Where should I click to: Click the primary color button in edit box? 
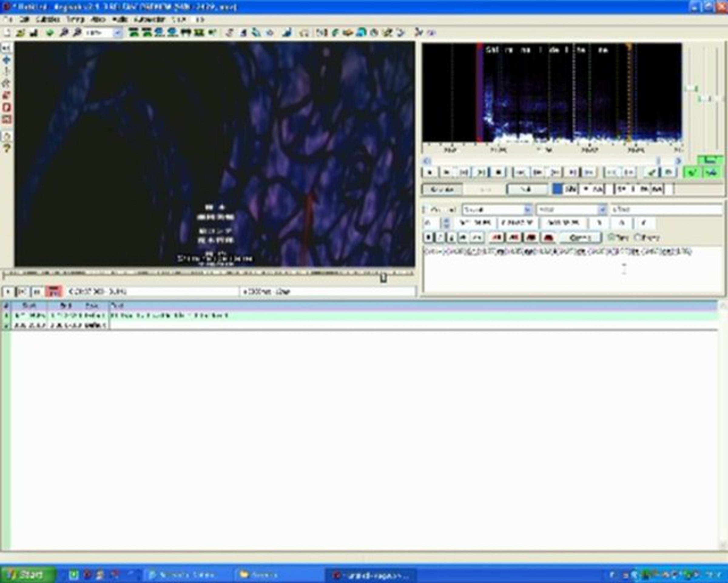(x=497, y=238)
